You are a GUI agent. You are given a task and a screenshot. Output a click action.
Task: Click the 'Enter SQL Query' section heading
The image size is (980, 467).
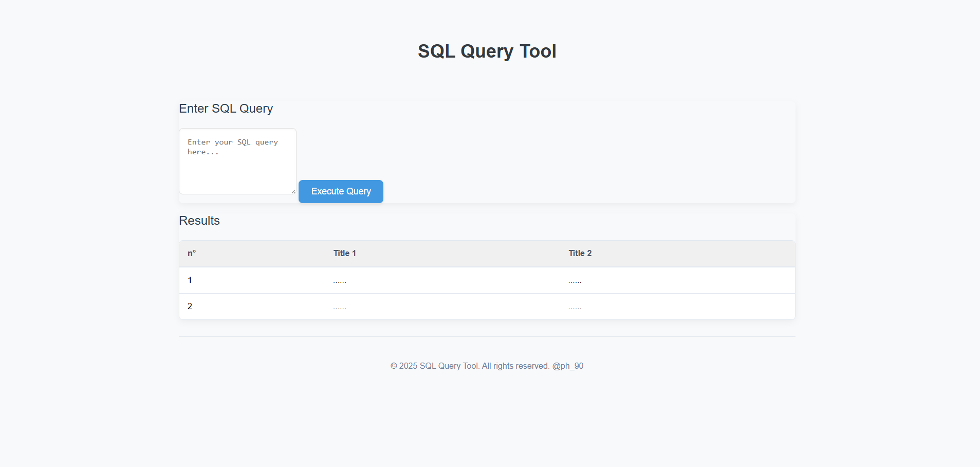click(x=226, y=109)
